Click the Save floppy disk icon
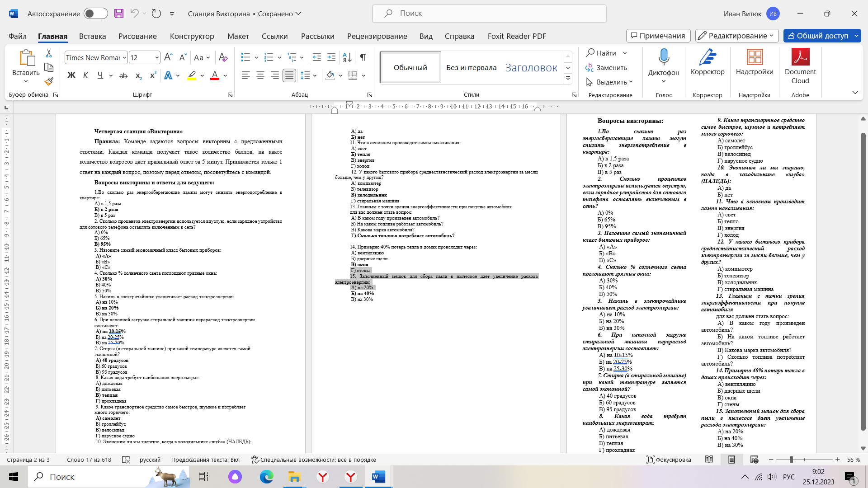 (x=119, y=14)
